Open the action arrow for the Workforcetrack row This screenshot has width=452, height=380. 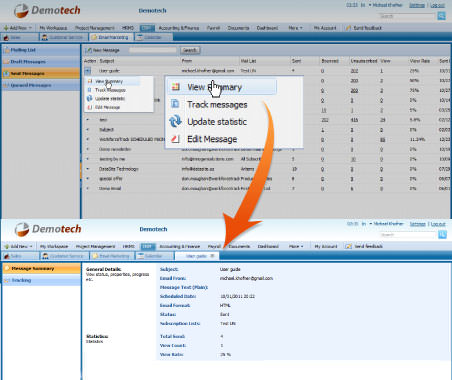tap(88, 139)
